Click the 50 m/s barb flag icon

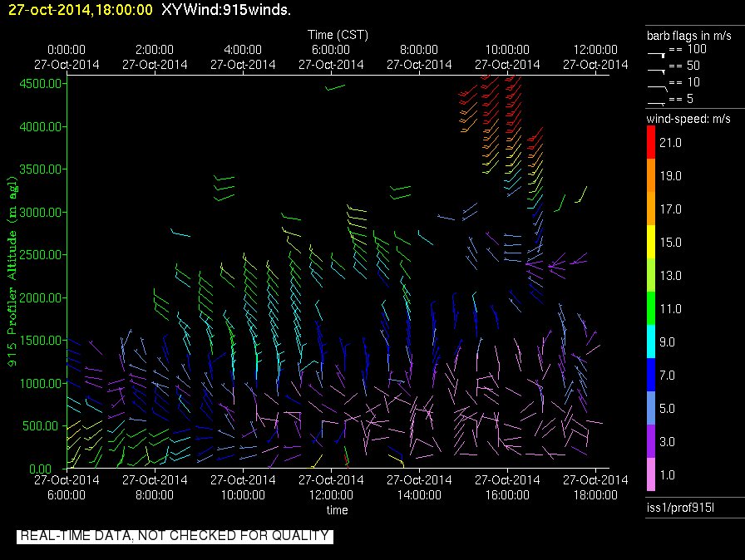[x=656, y=71]
